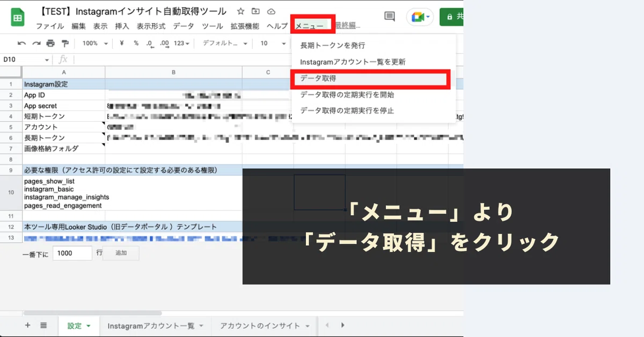Viewport: 644px width, 337px height.
Task: Open the 表示形式 menu
Action: (x=151, y=26)
